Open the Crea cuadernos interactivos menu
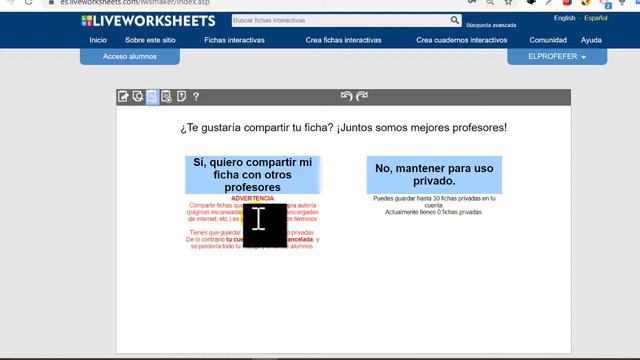 [x=462, y=40]
